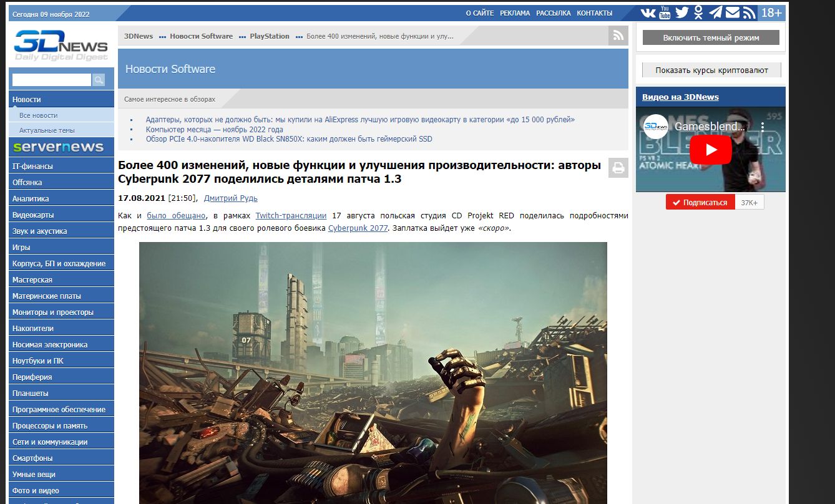Open the YouTube video options menu dots

pyautogui.click(x=762, y=127)
